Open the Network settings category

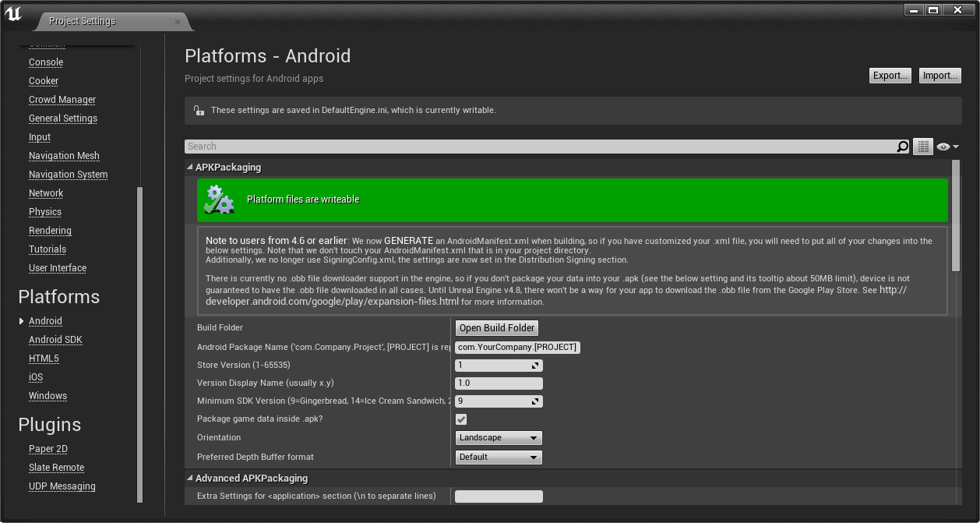pyautogui.click(x=46, y=193)
